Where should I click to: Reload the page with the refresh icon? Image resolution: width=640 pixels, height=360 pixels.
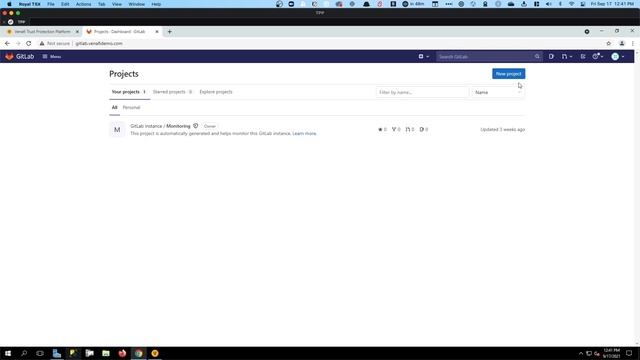[29, 43]
